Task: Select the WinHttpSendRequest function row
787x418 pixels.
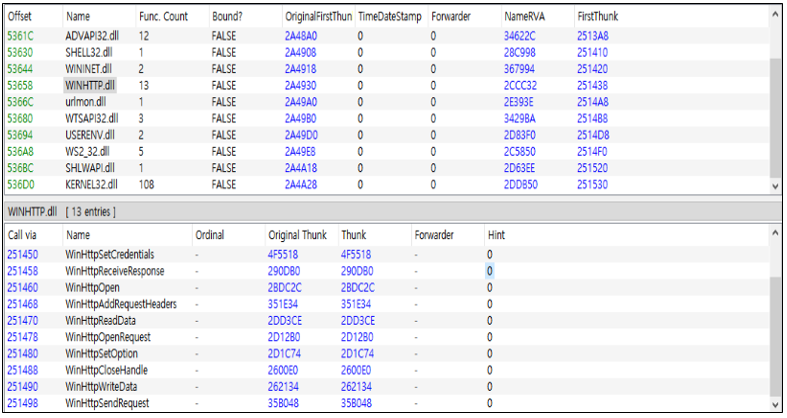Action: click(x=386, y=403)
